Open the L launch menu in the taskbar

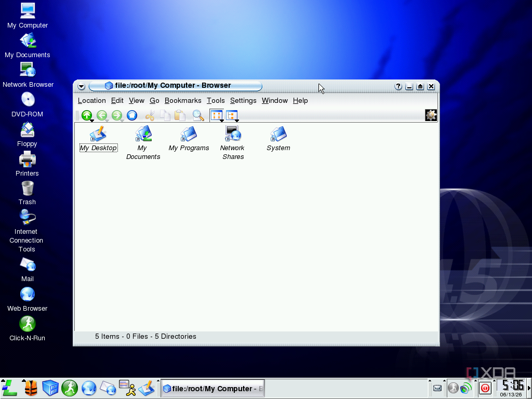click(x=9, y=388)
